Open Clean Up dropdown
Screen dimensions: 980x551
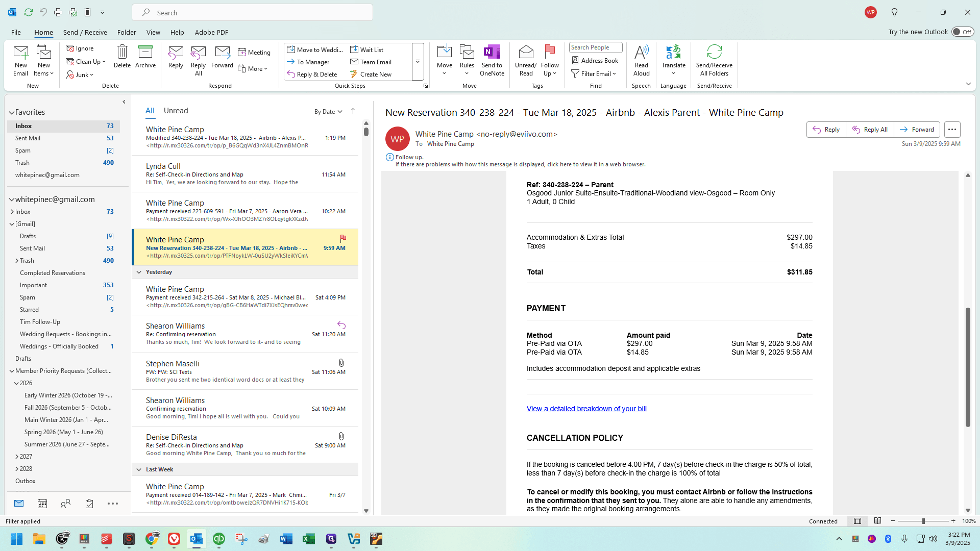86,62
